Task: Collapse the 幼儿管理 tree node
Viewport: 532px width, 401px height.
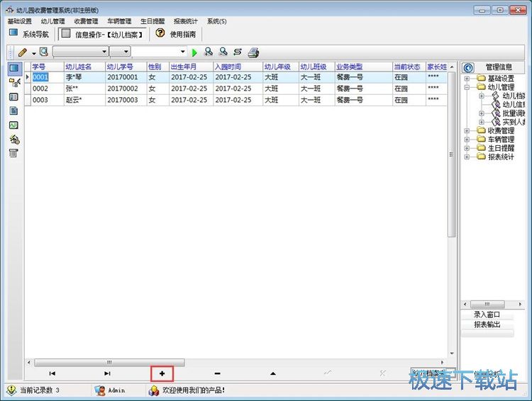Action: click(467, 87)
